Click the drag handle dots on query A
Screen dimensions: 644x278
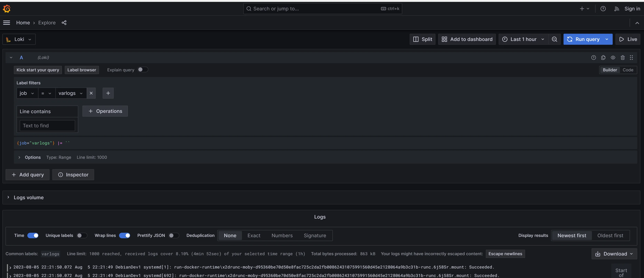(631, 58)
